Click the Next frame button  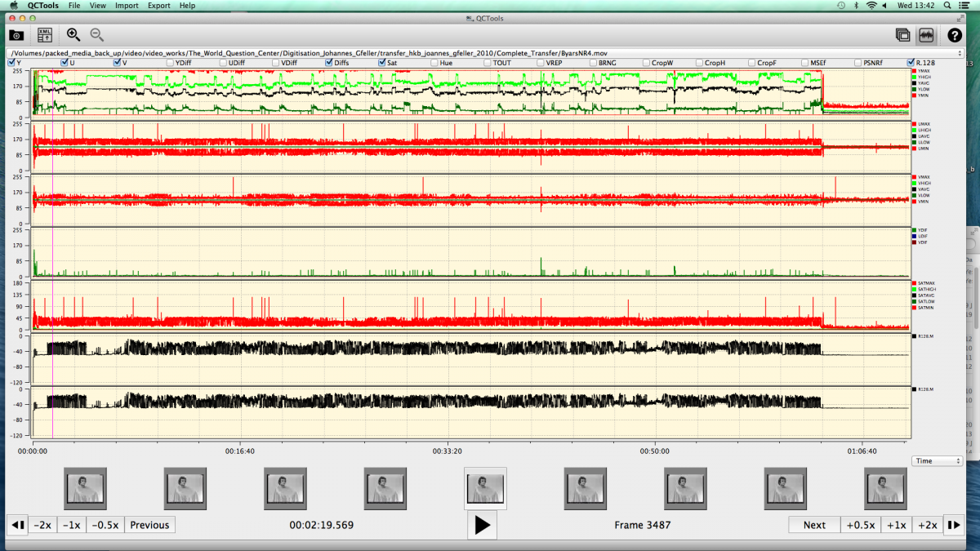[x=814, y=525]
